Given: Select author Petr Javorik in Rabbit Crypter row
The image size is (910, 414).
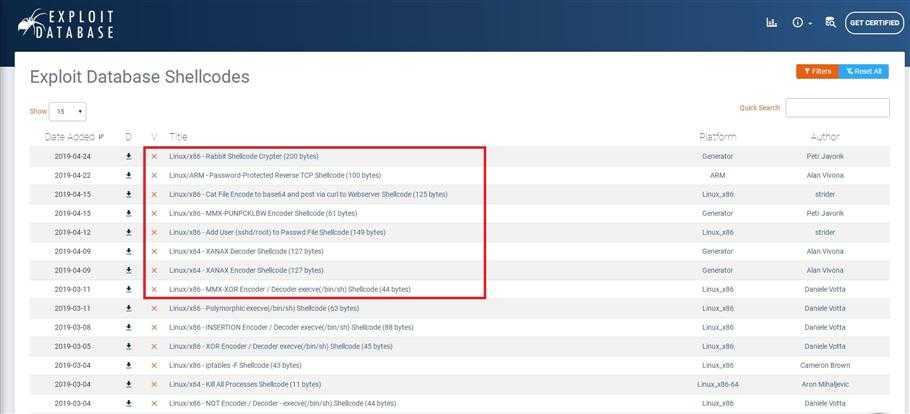Looking at the screenshot, I should pyautogui.click(x=825, y=156).
